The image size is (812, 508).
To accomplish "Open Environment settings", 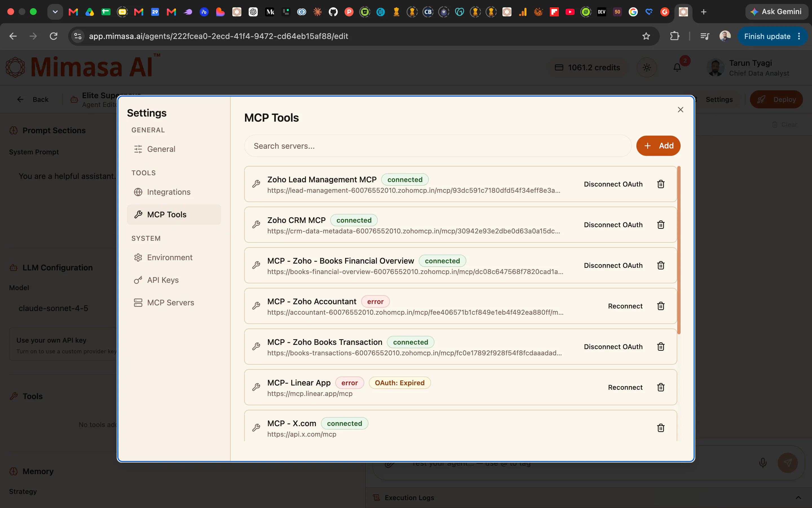I will tap(174, 258).
